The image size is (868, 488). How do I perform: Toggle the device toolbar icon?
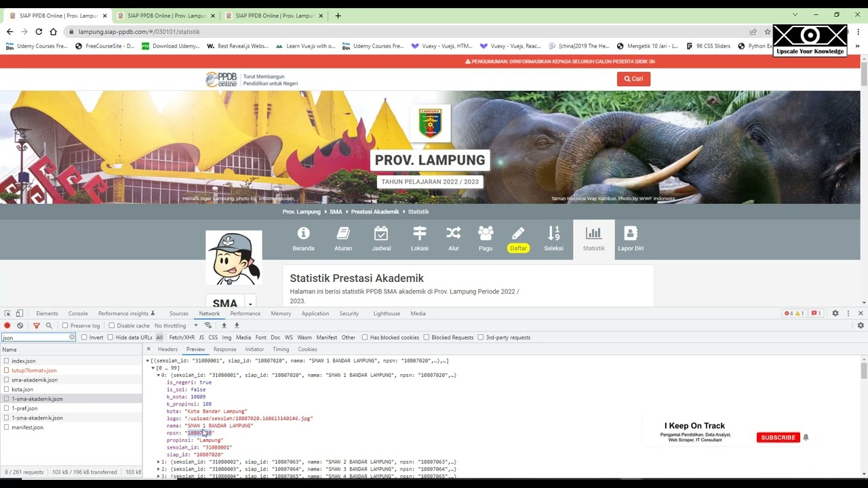(20, 314)
